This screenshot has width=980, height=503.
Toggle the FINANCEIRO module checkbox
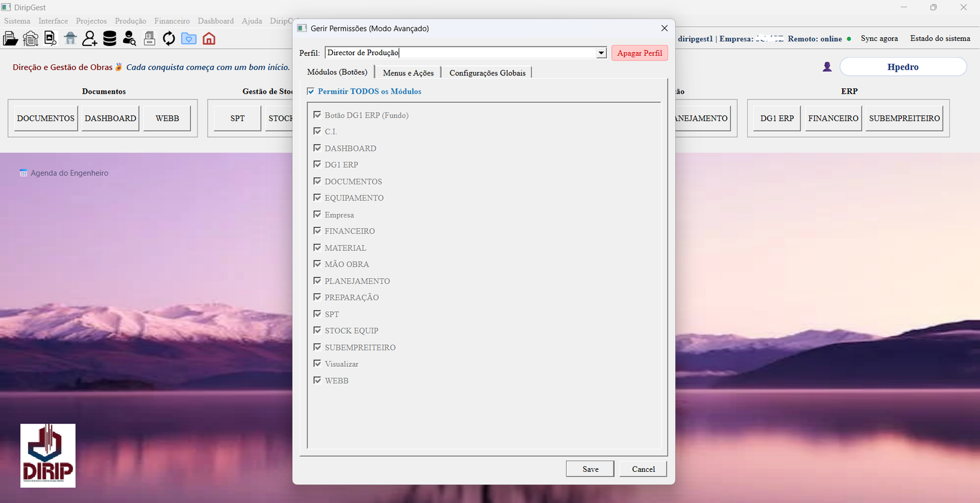tap(317, 230)
